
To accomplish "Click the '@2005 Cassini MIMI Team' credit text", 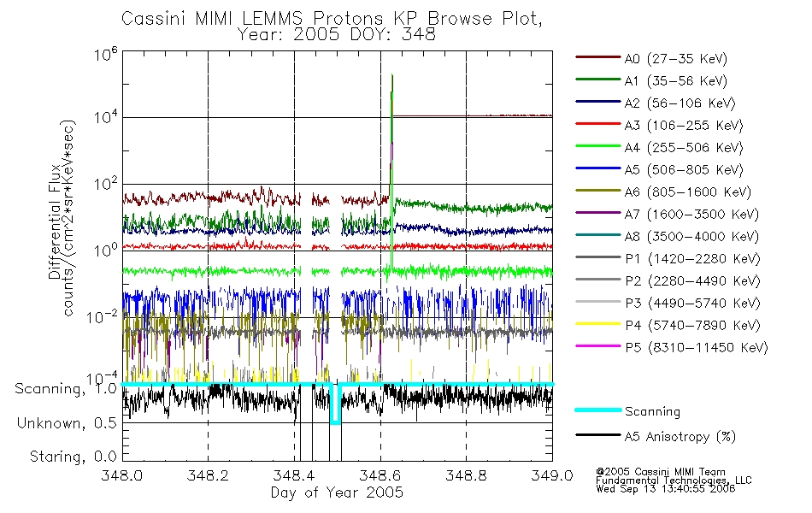I will 660,472.
